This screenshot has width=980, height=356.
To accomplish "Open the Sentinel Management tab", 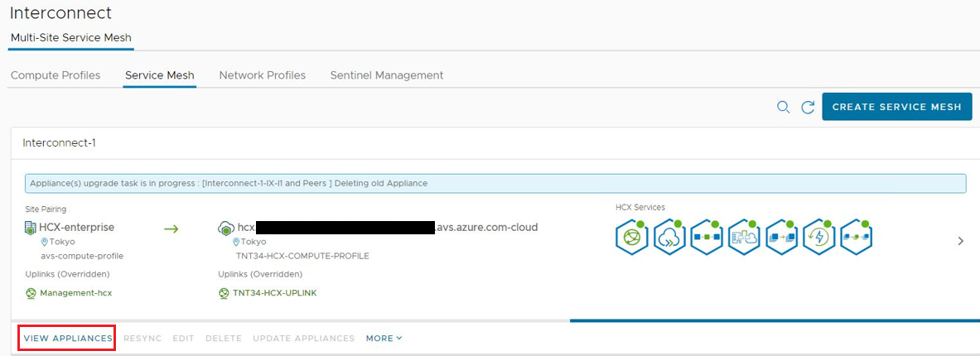I will pos(387,75).
